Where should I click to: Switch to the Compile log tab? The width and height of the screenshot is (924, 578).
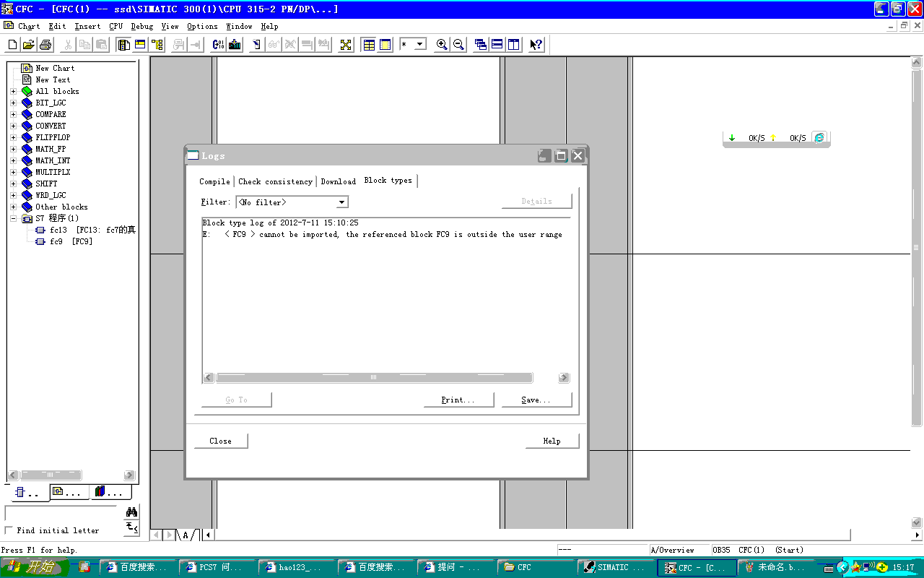pyautogui.click(x=214, y=181)
